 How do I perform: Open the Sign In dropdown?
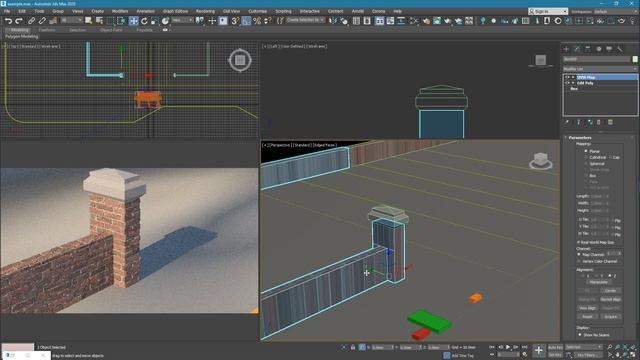548,11
